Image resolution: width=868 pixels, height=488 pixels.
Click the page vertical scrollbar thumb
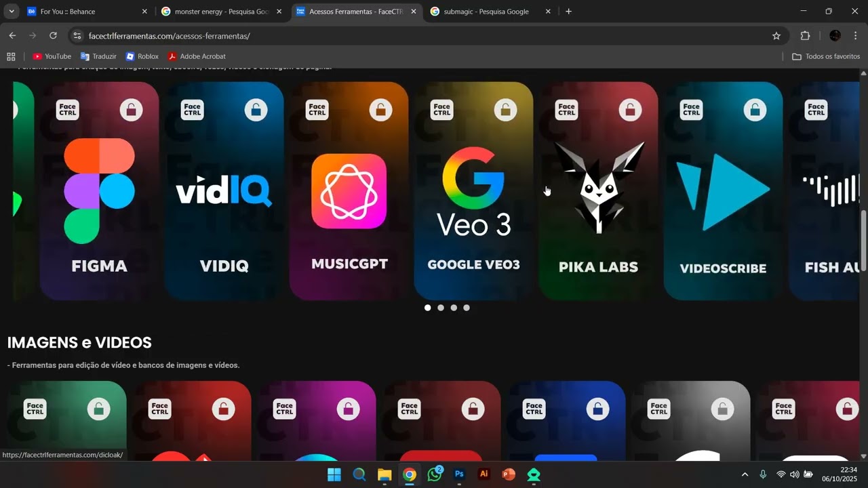tap(863, 241)
